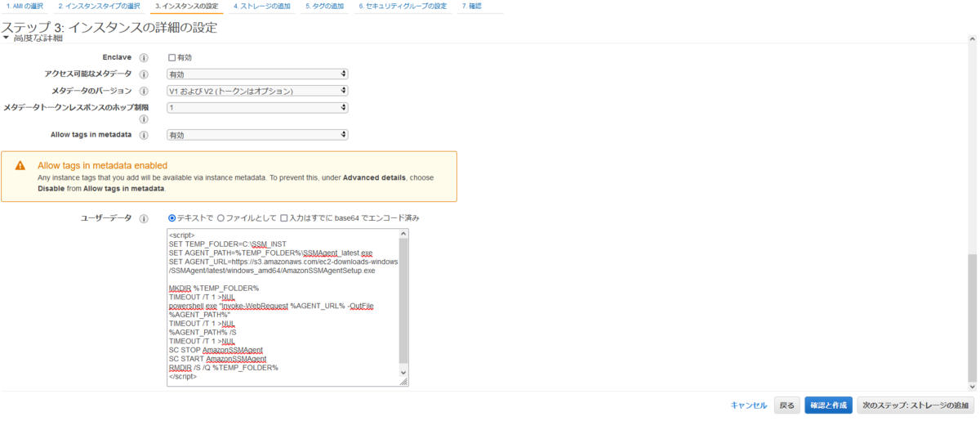Click info icon next to Enclave
Image resolution: width=980 pixels, height=421 pixels.
click(x=144, y=58)
